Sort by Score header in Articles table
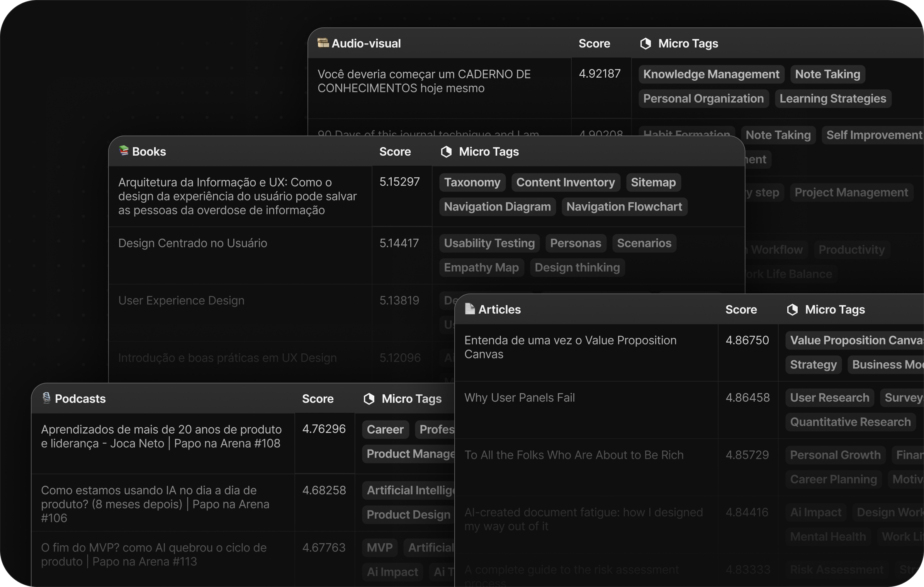The image size is (924, 587). (741, 309)
